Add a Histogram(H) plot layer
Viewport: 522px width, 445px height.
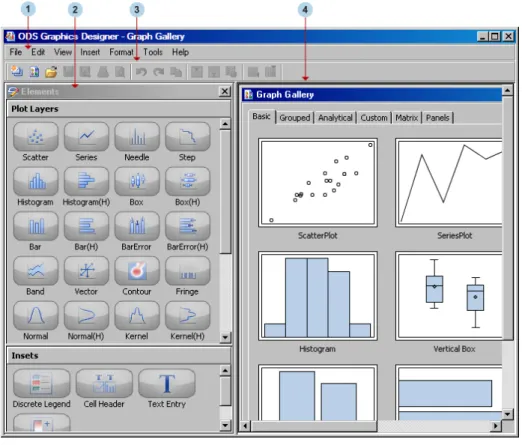86,181
